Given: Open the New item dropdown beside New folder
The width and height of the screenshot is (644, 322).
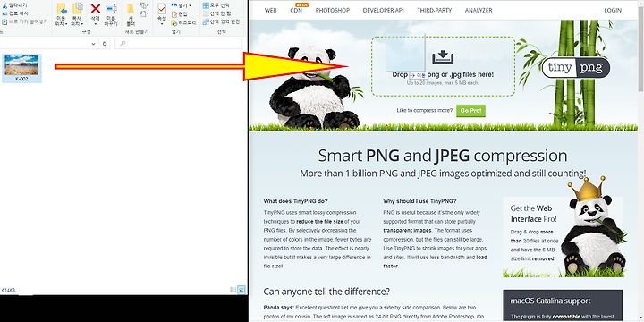Looking at the screenshot, I should [144, 5].
